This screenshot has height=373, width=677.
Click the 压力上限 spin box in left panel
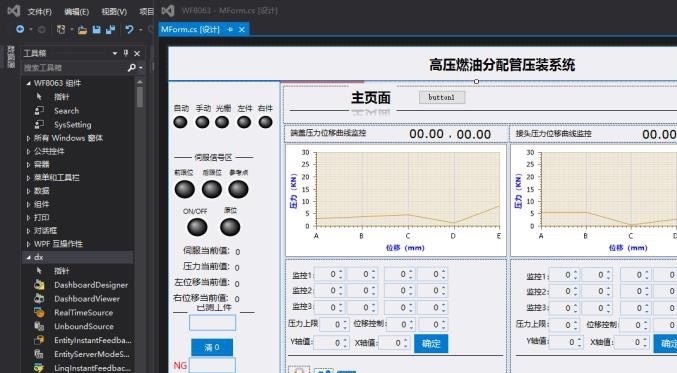[x=334, y=324]
